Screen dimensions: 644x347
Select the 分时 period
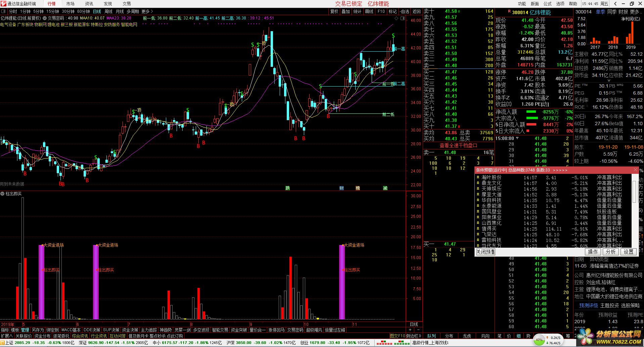pos(13,11)
